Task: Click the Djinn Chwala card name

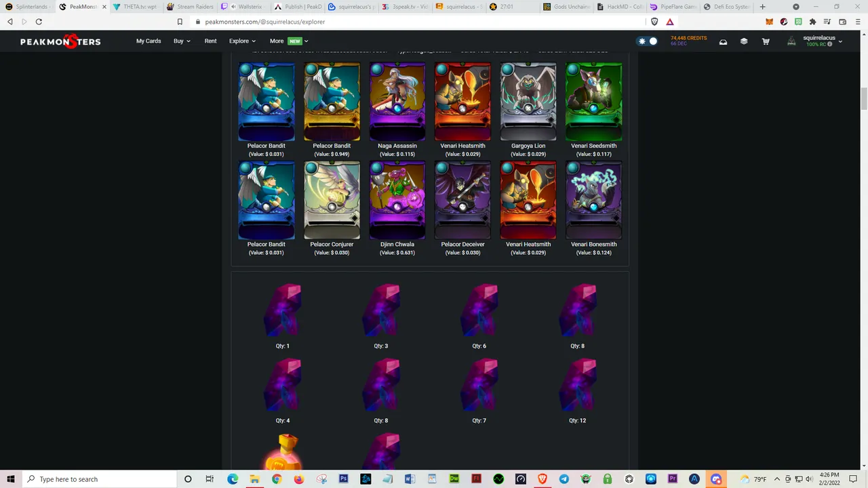Action: click(x=397, y=244)
